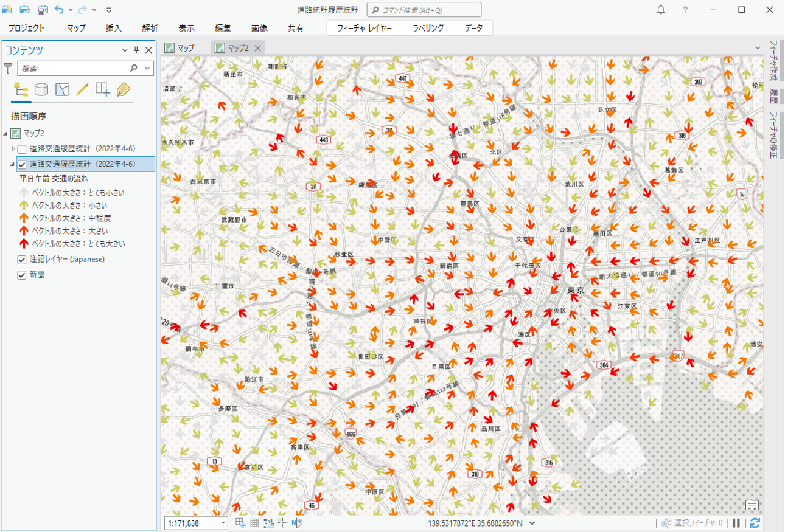Enable the unchecked 道路交通履歴統計 layer

coord(22,149)
